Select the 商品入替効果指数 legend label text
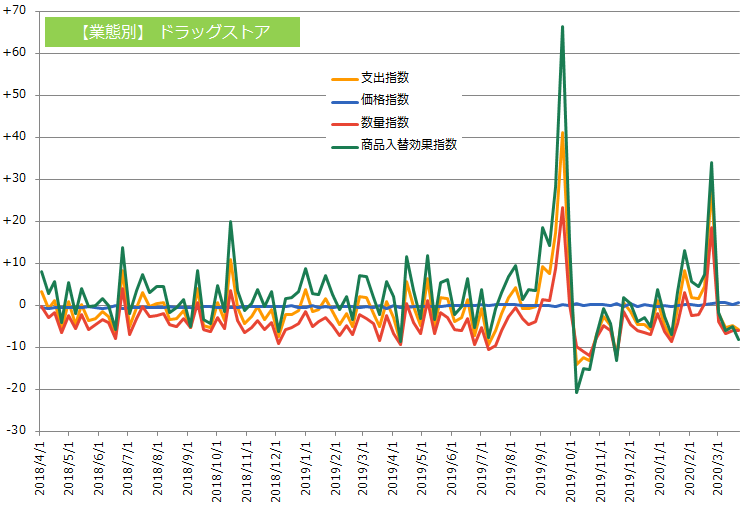This screenshot has height=510, width=745. (x=408, y=146)
